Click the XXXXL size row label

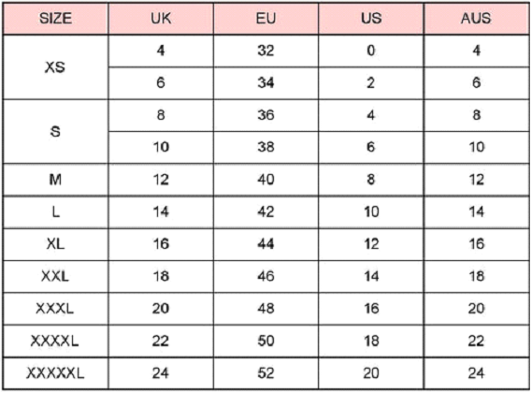coord(56,341)
